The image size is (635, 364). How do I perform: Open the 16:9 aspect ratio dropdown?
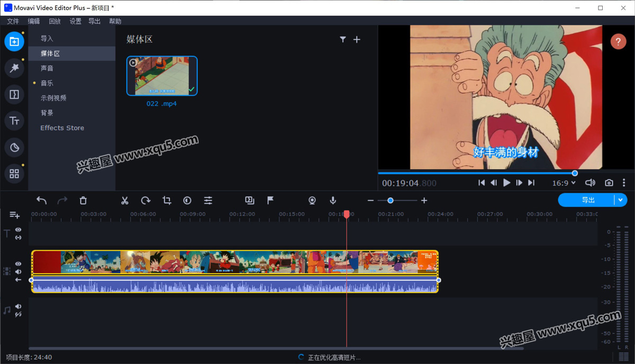[564, 183]
